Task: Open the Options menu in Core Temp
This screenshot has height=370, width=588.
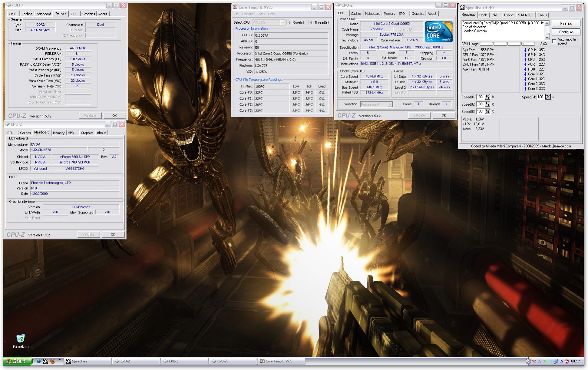Action: [x=247, y=14]
